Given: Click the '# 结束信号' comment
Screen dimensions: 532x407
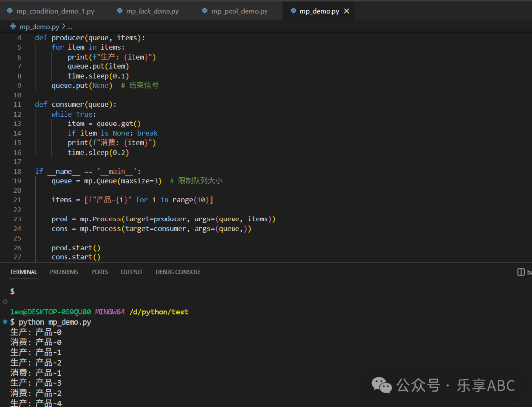Looking at the screenshot, I should pyautogui.click(x=140, y=86).
